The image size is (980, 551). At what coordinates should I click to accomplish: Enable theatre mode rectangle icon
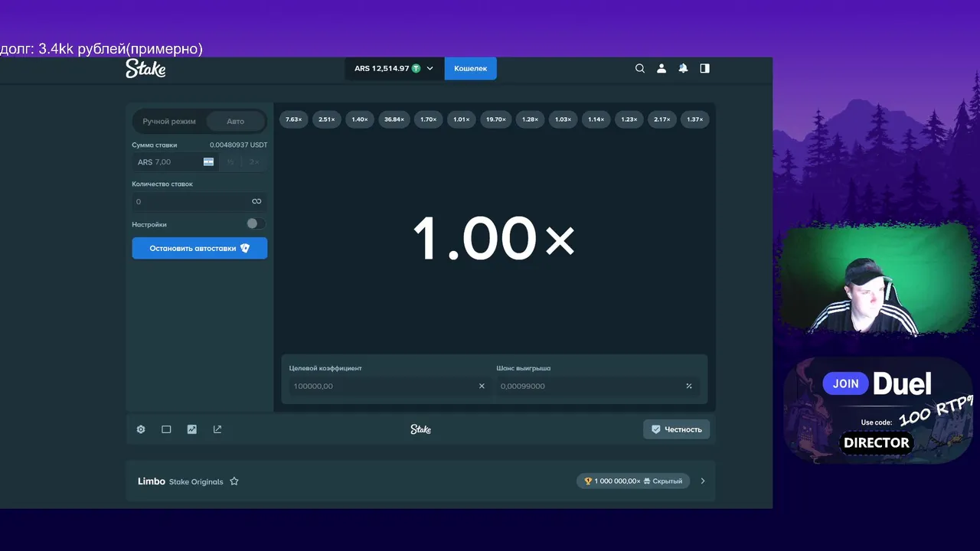166,429
